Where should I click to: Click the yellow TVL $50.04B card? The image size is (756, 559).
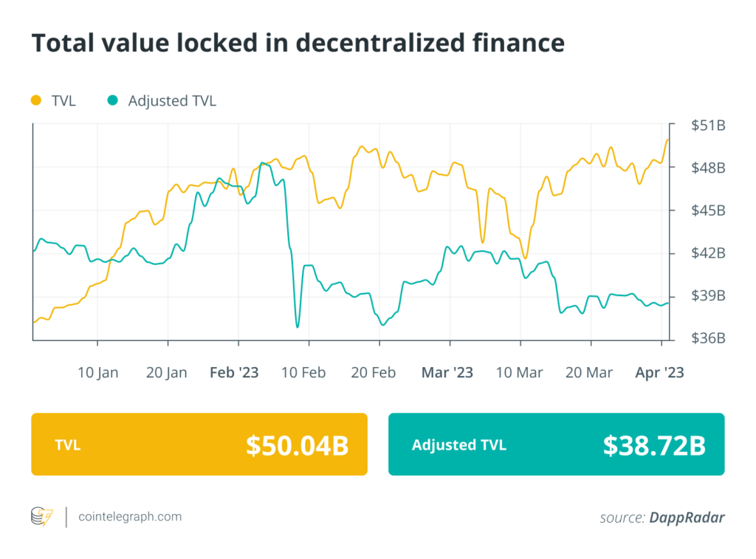(199, 444)
